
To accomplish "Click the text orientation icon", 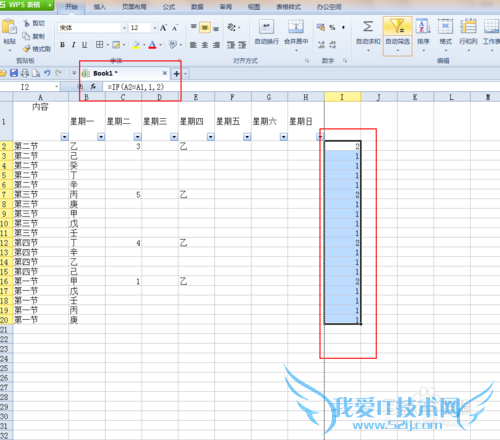I will [231, 27].
